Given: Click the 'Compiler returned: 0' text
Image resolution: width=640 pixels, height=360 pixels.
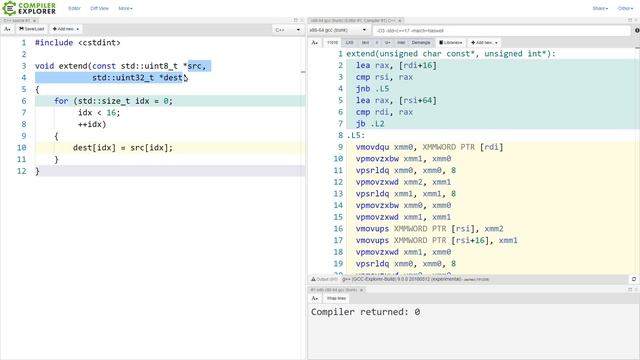Looking at the screenshot, I should coord(365,312).
